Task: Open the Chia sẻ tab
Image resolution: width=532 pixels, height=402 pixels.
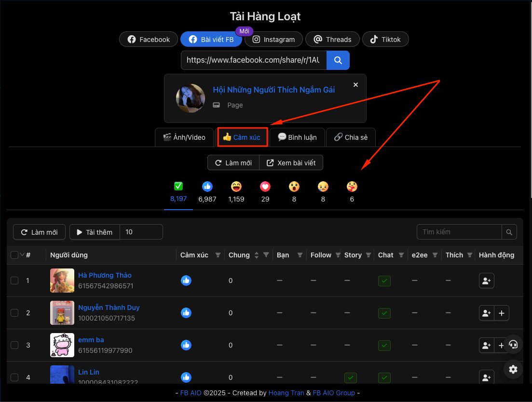Action: (351, 137)
